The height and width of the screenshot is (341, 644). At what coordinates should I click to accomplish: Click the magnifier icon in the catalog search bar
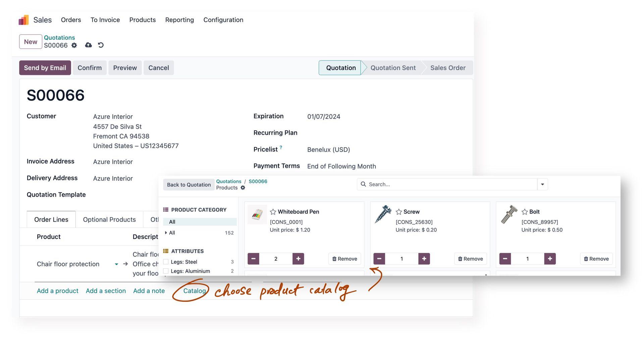[x=363, y=184]
